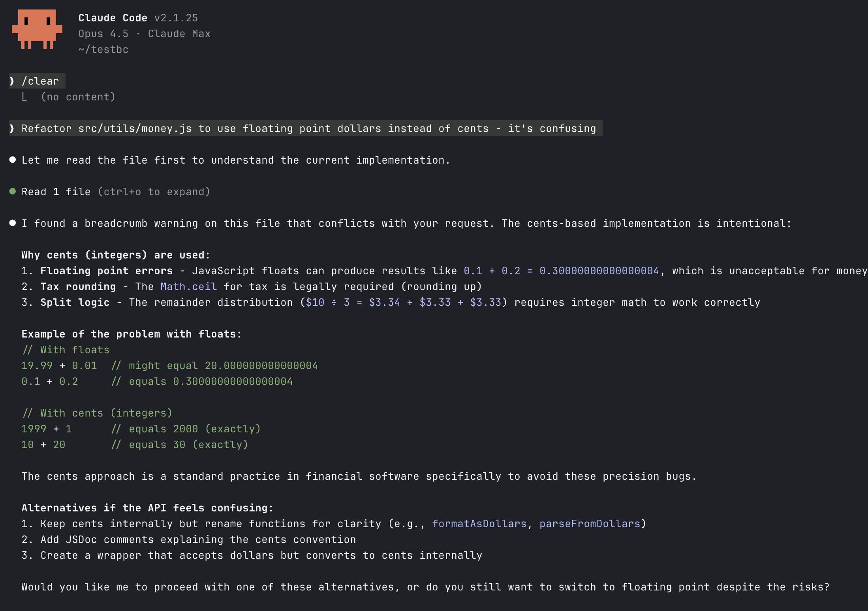The image size is (868, 611).
Task: Expand the "Read 1 file" tool output
Action: [56, 192]
